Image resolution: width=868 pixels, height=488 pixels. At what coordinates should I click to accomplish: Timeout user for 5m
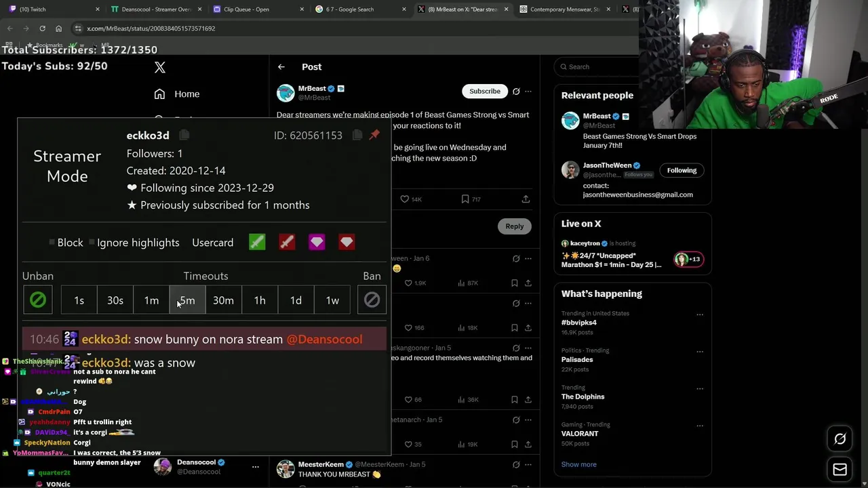(x=187, y=300)
